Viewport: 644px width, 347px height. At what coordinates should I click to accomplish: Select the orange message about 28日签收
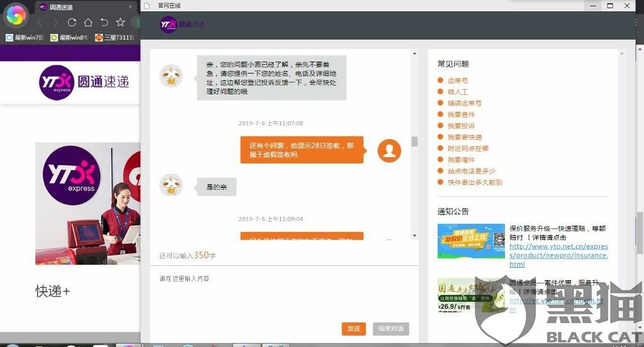click(x=302, y=150)
